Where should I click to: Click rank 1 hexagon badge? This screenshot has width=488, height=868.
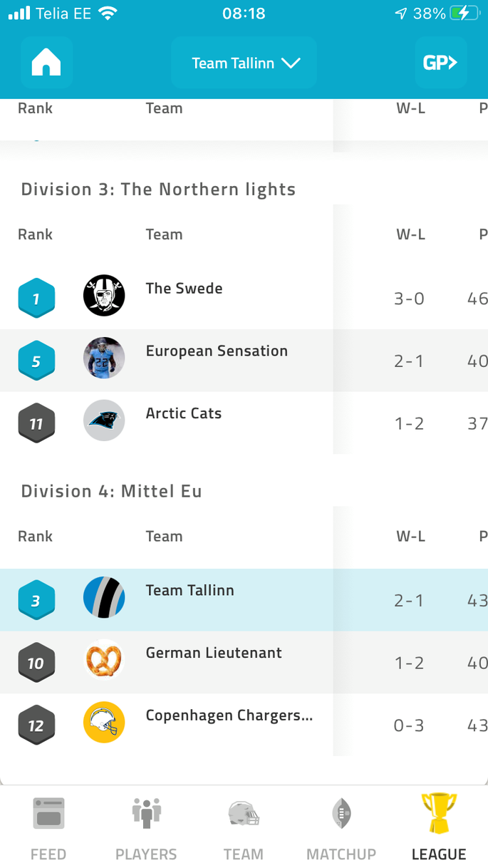36,299
